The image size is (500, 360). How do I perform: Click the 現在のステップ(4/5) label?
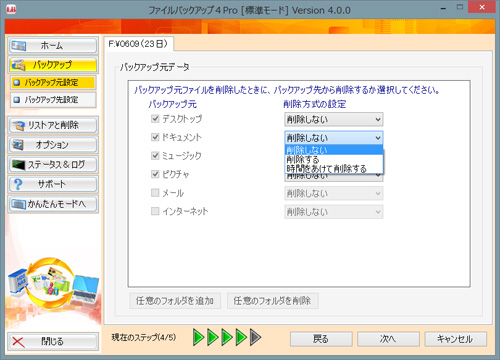coord(144,337)
